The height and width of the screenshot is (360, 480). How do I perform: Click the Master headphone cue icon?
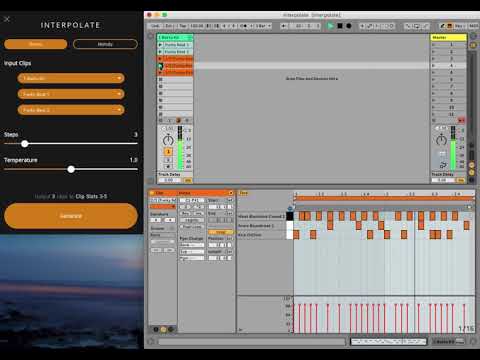click(x=443, y=165)
